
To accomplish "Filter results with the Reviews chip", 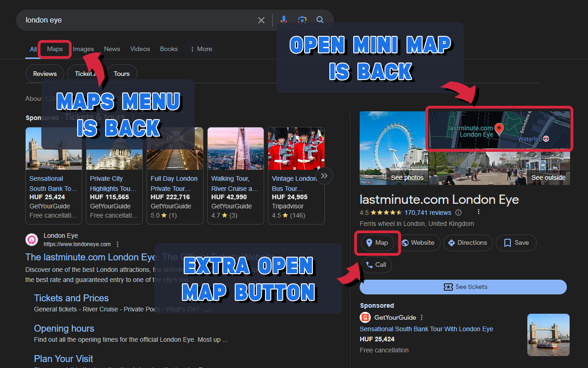I will click(45, 73).
